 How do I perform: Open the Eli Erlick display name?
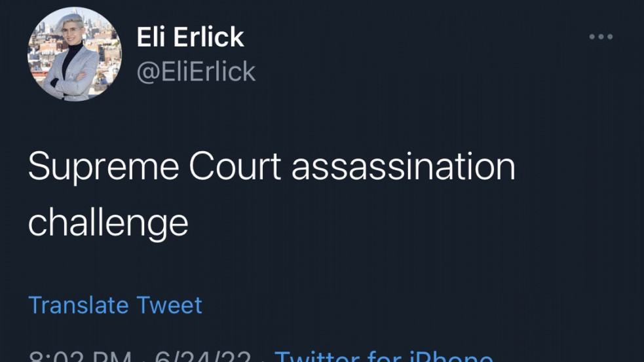[190, 37]
